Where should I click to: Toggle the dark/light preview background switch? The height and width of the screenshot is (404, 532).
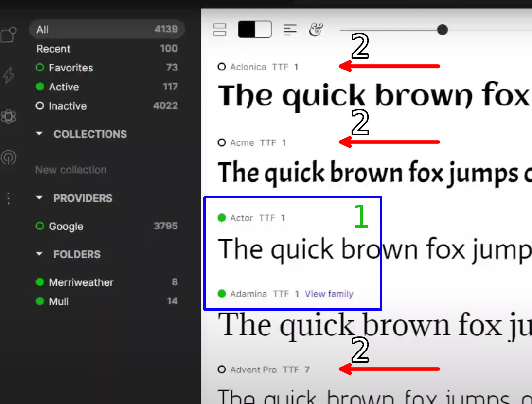tap(255, 30)
